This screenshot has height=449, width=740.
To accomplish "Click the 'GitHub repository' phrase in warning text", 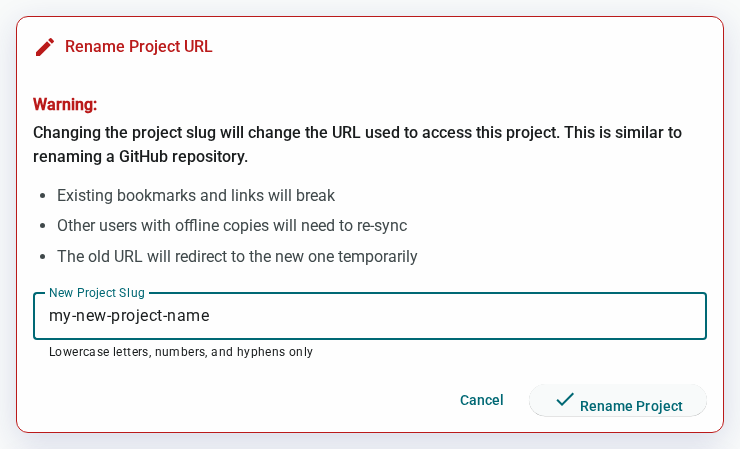I will pyautogui.click(x=183, y=156).
